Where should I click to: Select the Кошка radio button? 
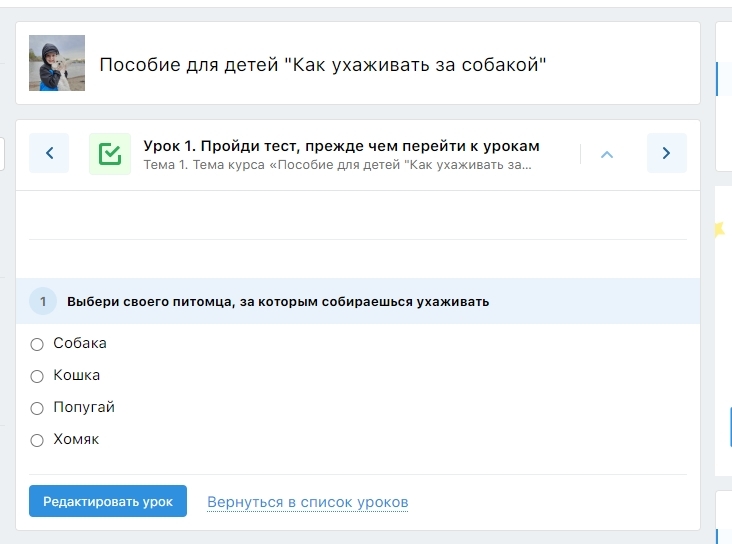click(x=37, y=376)
